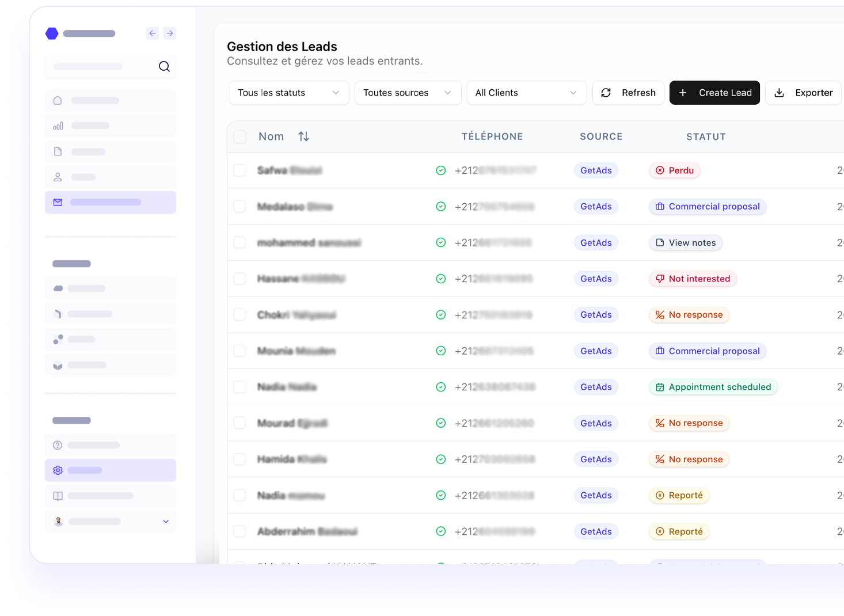
Task: Expand the user profile chevron in sidebar
Action: point(166,522)
